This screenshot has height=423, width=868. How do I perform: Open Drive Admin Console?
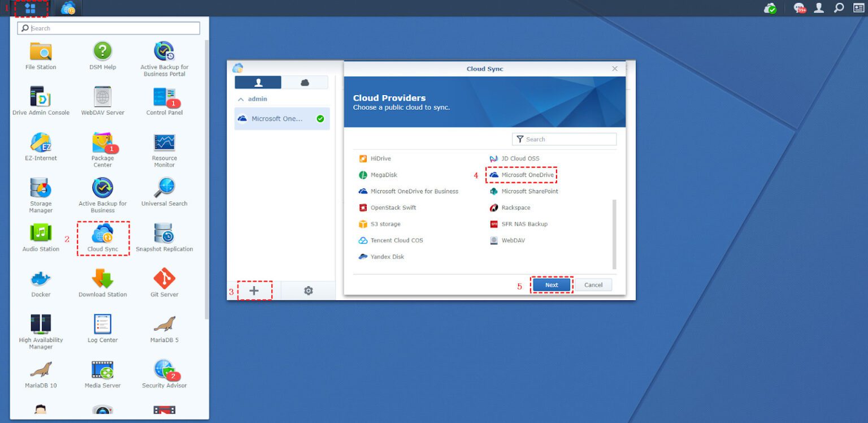coord(41,101)
